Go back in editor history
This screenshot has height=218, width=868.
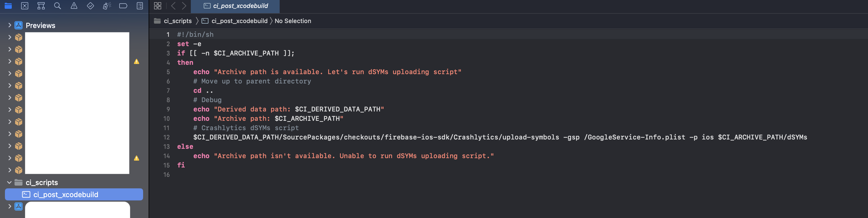[173, 6]
